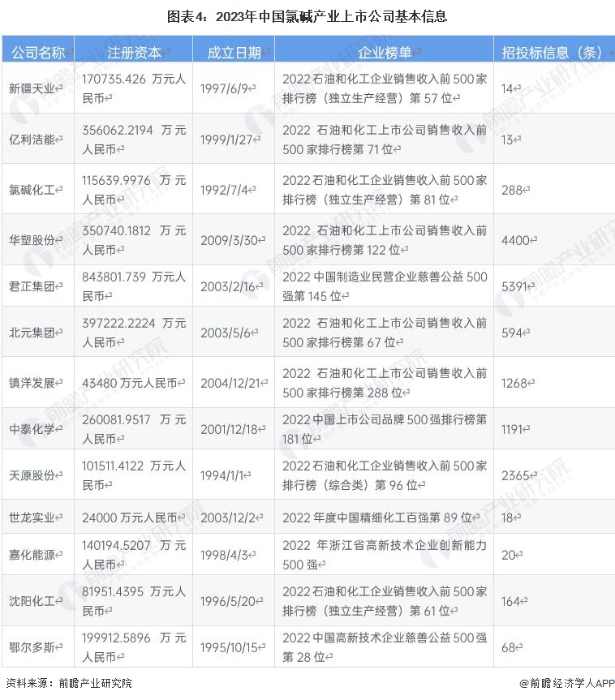
Task: Click ranking text 2022中国上市公司品牌500强排行榜第181位
Action: pyautogui.click(x=385, y=429)
